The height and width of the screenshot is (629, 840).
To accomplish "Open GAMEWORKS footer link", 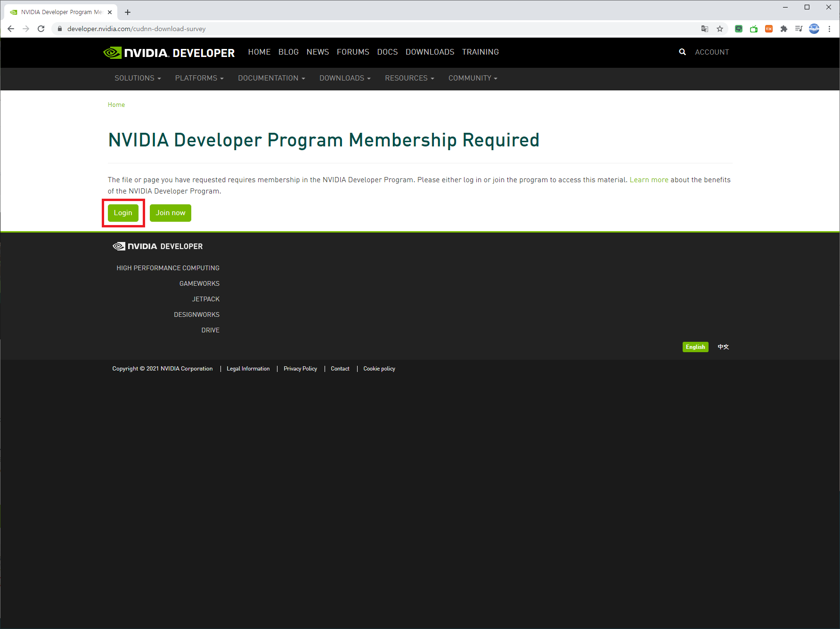I will point(199,283).
